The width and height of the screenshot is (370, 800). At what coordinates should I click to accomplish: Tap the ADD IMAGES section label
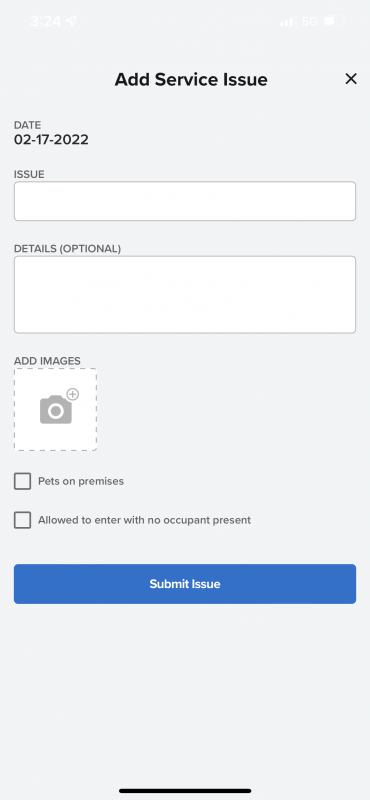pyautogui.click(x=47, y=361)
